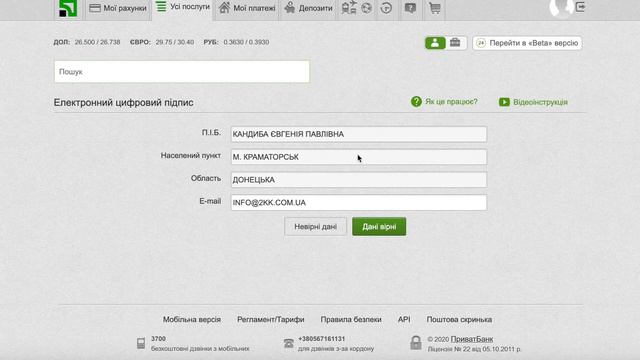Open the Усі послуги tab
640x360 pixels.
[x=182, y=7]
